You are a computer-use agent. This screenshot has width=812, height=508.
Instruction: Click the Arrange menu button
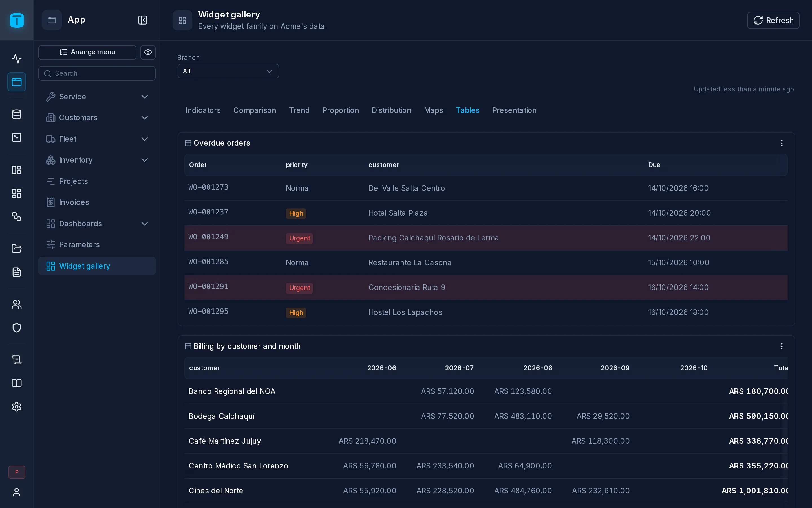coord(87,52)
